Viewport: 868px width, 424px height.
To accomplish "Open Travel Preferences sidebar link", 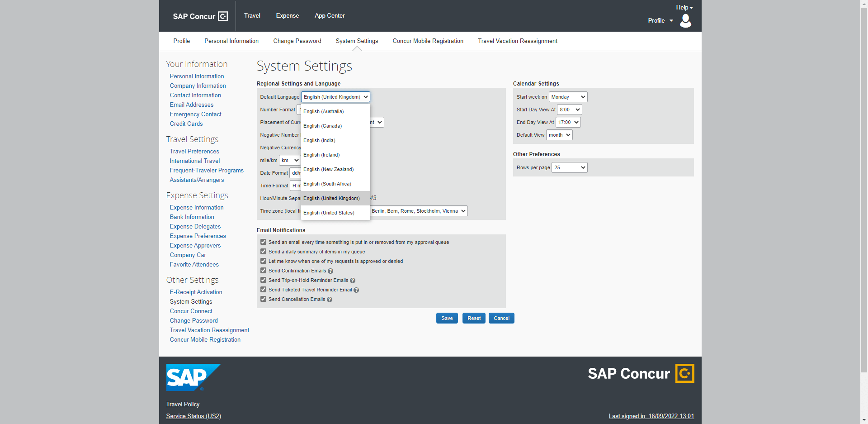I will tap(194, 152).
